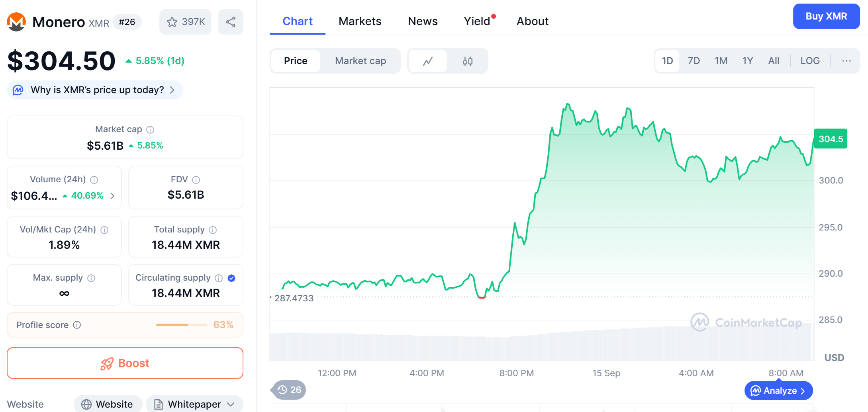Select the line chart view icon

pyautogui.click(x=428, y=61)
